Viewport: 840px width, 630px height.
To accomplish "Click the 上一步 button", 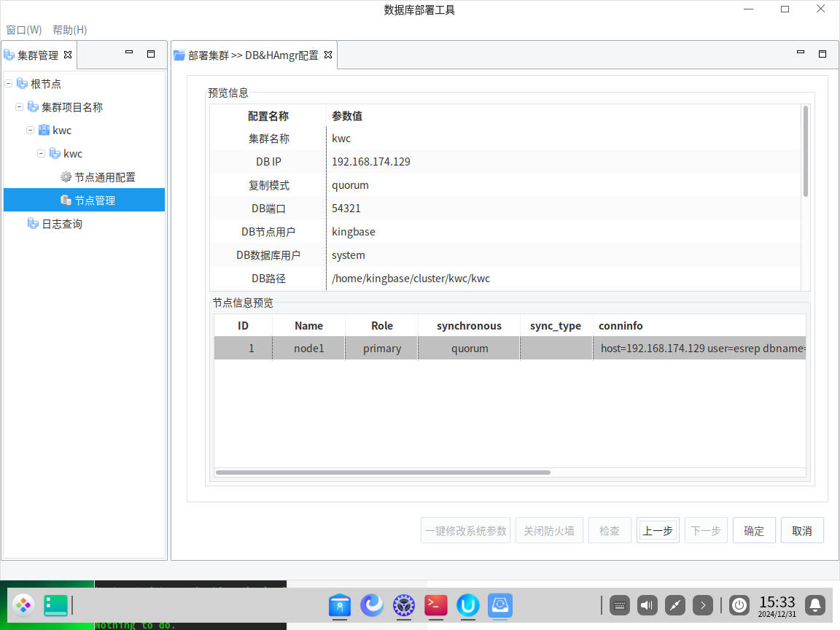I will click(x=658, y=531).
